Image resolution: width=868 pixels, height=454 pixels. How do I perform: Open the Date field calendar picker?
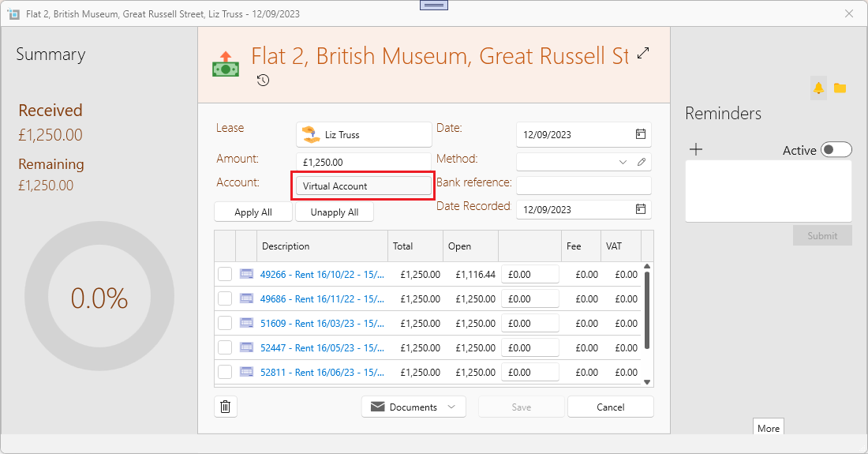coord(641,134)
